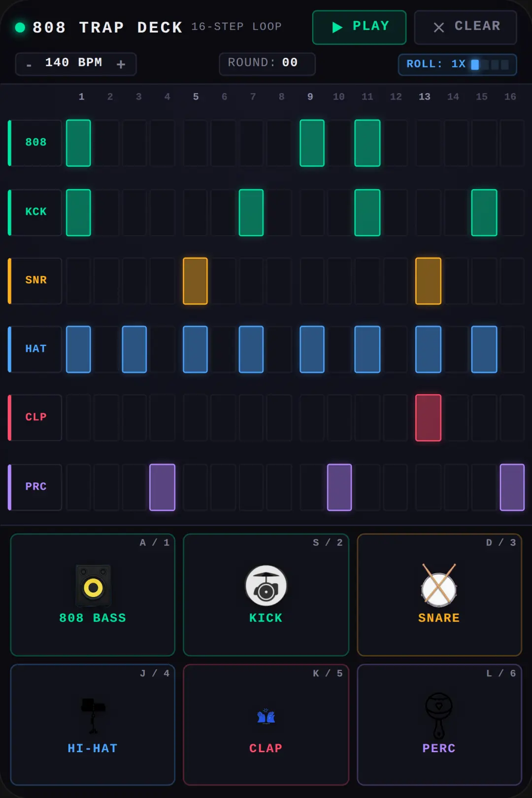
Task: Click step number 16 header
Action: pos(510,97)
